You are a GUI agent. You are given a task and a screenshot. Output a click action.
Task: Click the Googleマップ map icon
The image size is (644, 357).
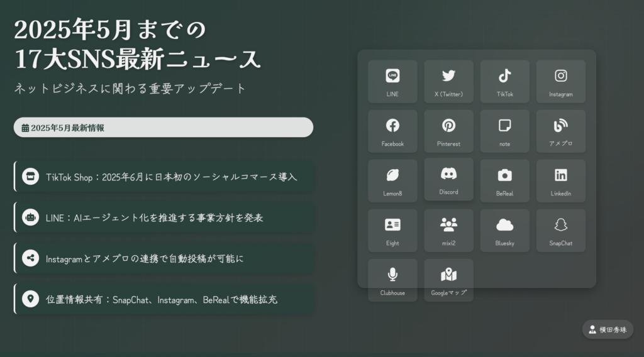tap(448, 275)
